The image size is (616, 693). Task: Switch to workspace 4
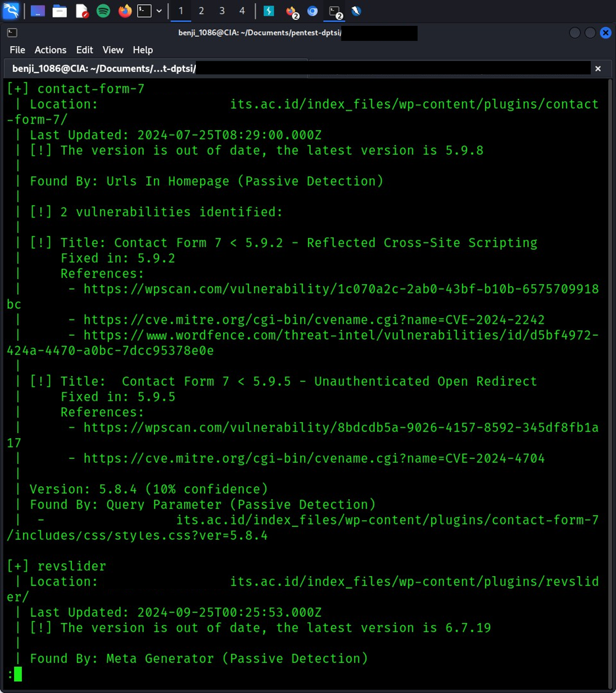tap(242, 11)
